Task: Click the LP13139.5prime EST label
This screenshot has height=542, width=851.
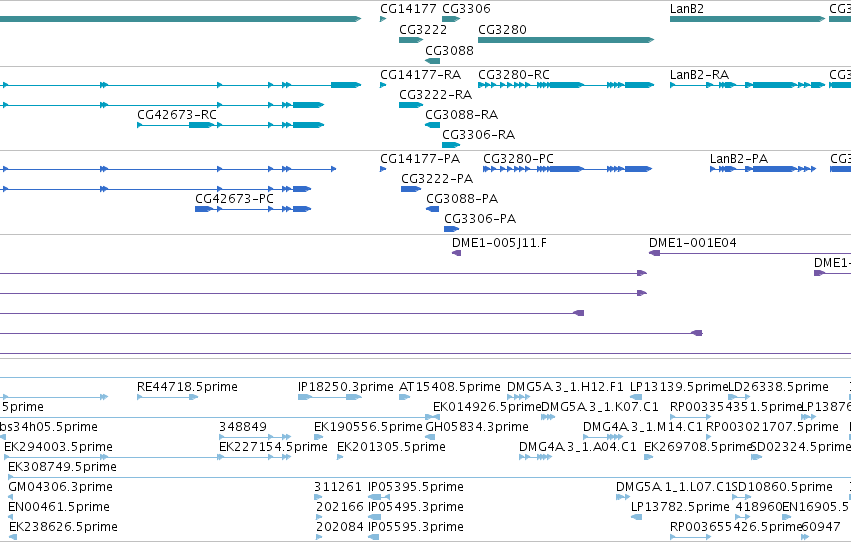Action: pyautogui.click(x=678, y=387)
